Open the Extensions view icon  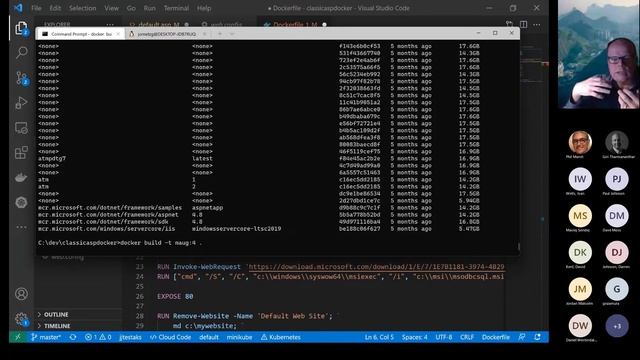(x=21, y=153)
